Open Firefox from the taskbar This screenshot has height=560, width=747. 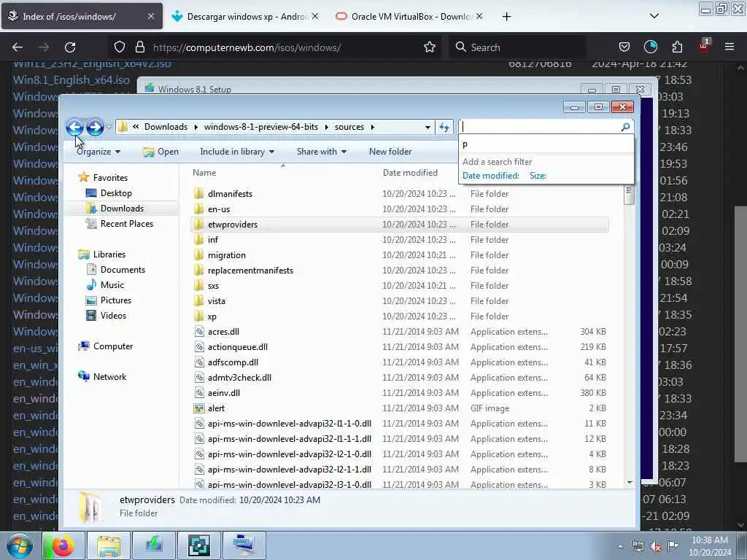(63, 545)
